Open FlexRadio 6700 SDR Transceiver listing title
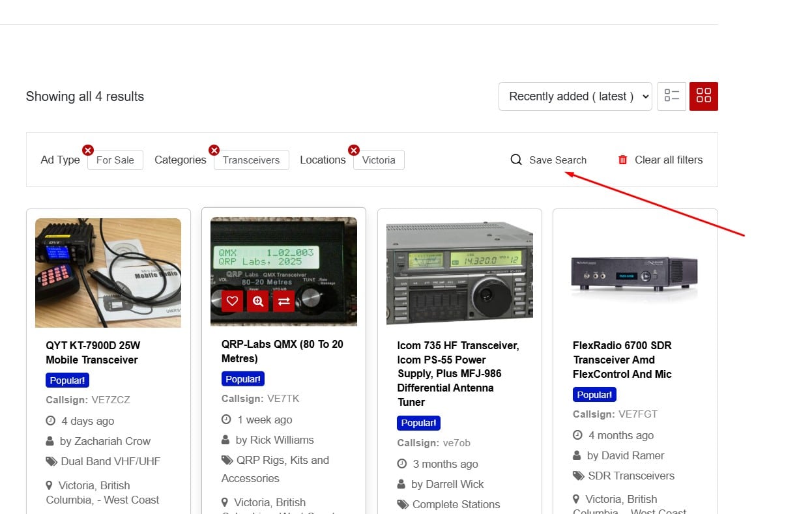This screenshot has width=812, height=514. [x=622, y=360]
